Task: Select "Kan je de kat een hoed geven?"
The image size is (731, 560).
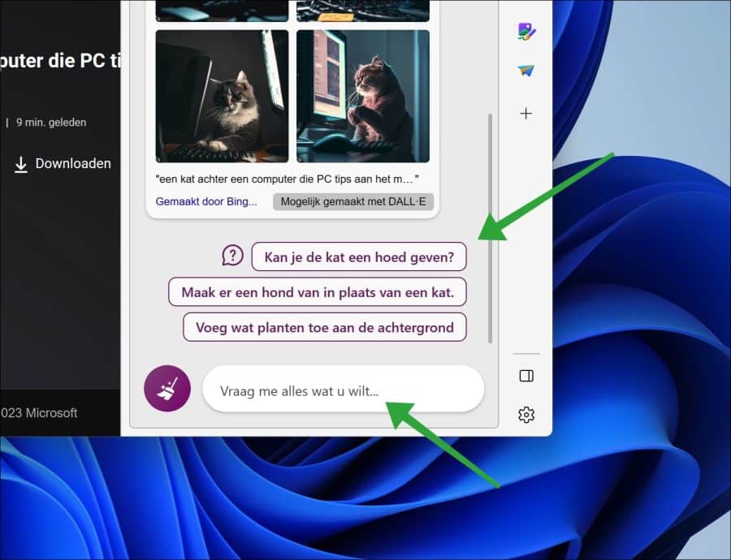Action: [359, 256]
